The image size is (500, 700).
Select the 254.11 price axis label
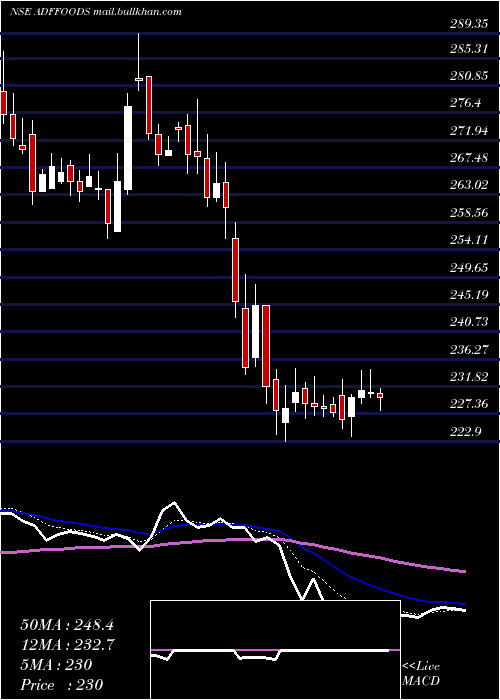click(x=469, y=240)
